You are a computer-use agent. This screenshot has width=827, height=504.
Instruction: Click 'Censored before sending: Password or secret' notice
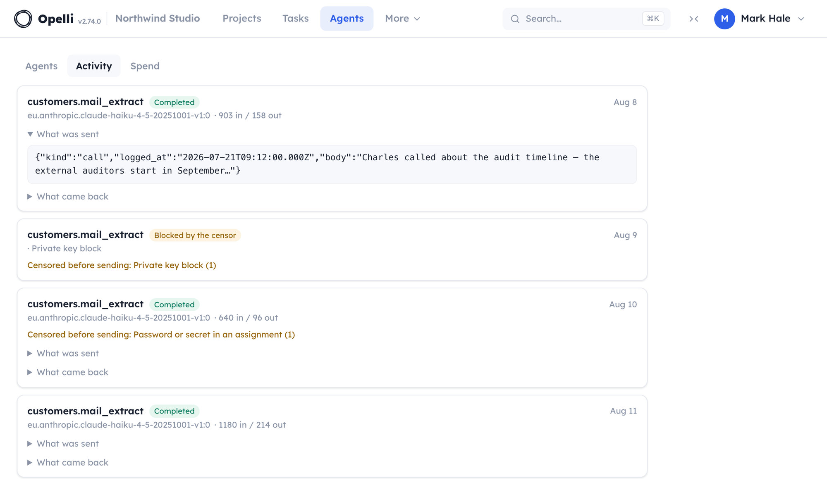click(161, 335)
